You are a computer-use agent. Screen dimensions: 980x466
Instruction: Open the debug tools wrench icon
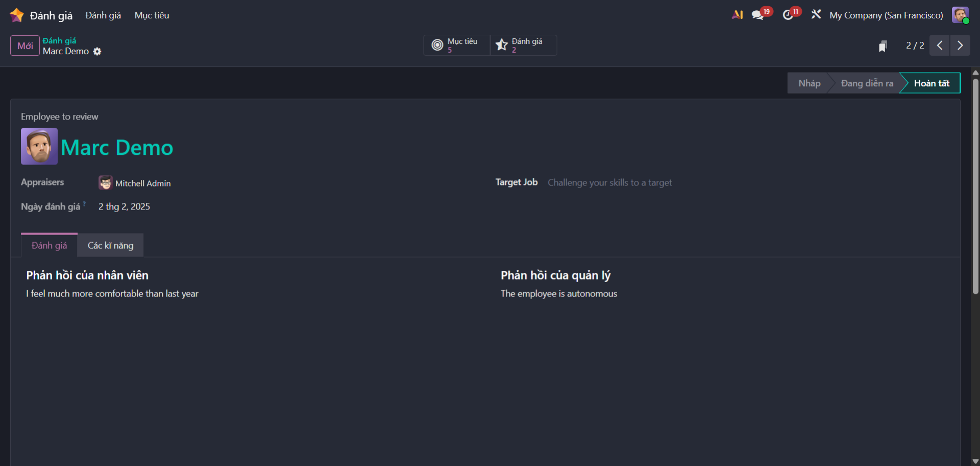point(816,15)
